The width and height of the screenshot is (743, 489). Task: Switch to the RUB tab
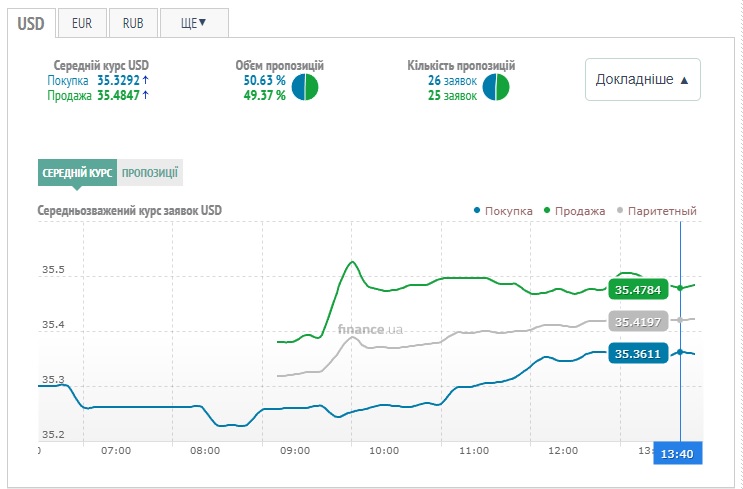[x=132, y=22]
